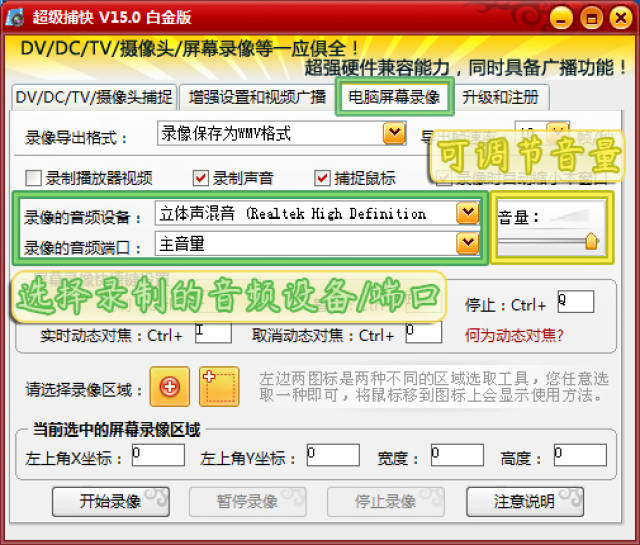Open the 录像导出格式 dropdown

394,133
